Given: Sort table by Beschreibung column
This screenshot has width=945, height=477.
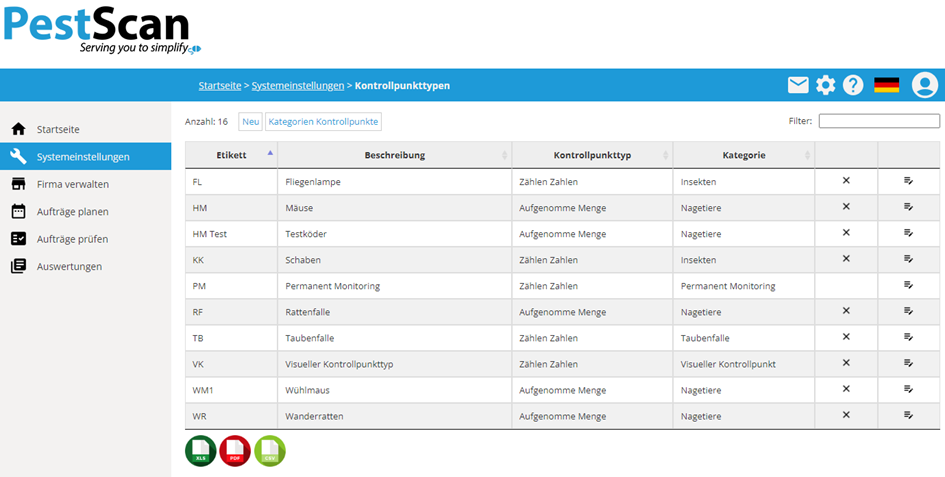Looking at the screenshot, I should [x=395, y=155].
